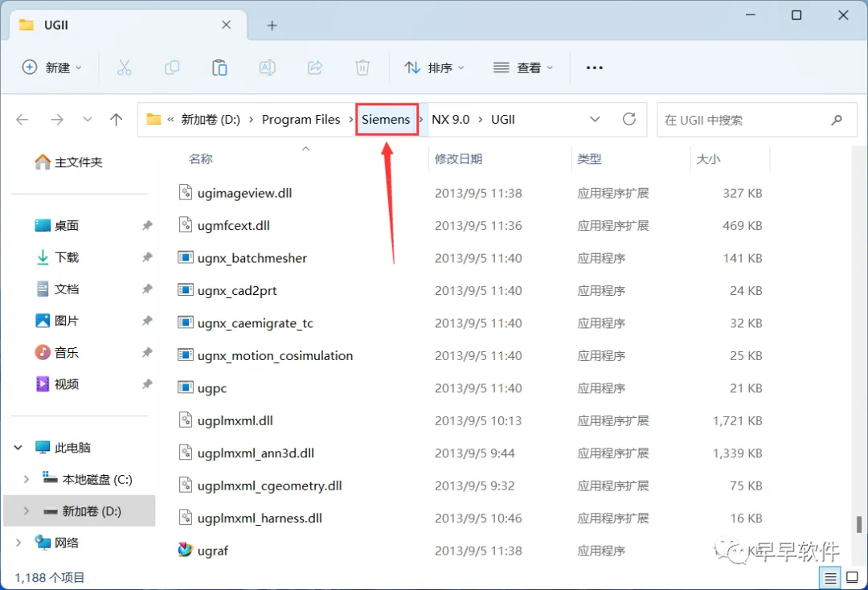Viewport: 868px width, 590px height.
Task: Open 新建 dropdown button
Action: pyautogui.click(x=52, y=68)
